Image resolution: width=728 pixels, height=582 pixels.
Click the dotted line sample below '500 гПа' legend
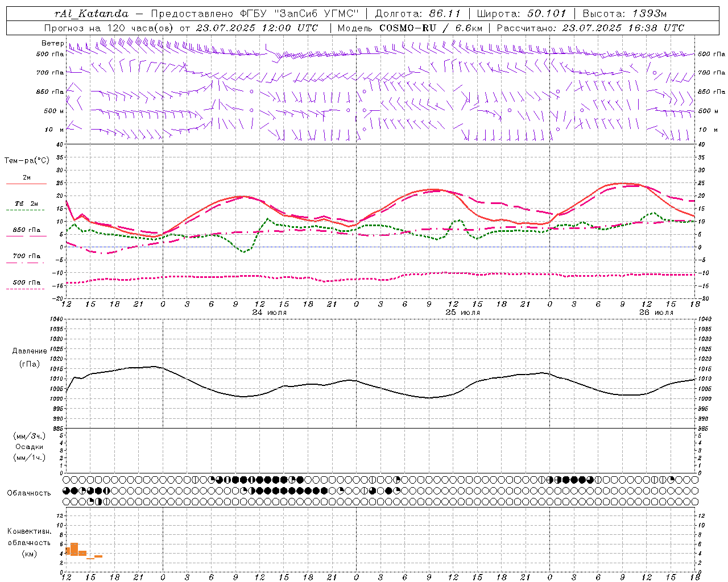pos(26,289)
